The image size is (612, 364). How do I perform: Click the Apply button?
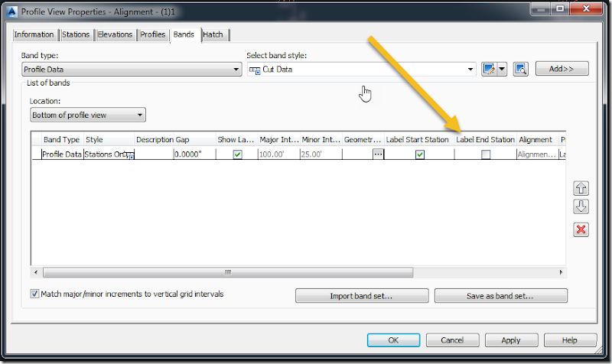click(511, 340)
